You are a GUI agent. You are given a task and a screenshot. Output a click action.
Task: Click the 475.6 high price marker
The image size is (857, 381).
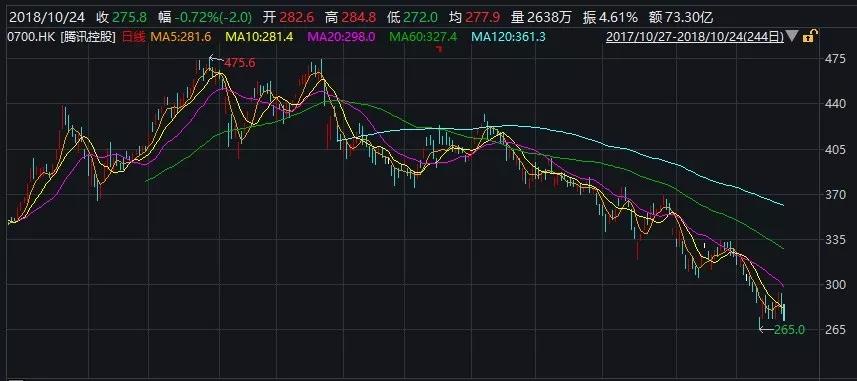(x=239, y=63)
